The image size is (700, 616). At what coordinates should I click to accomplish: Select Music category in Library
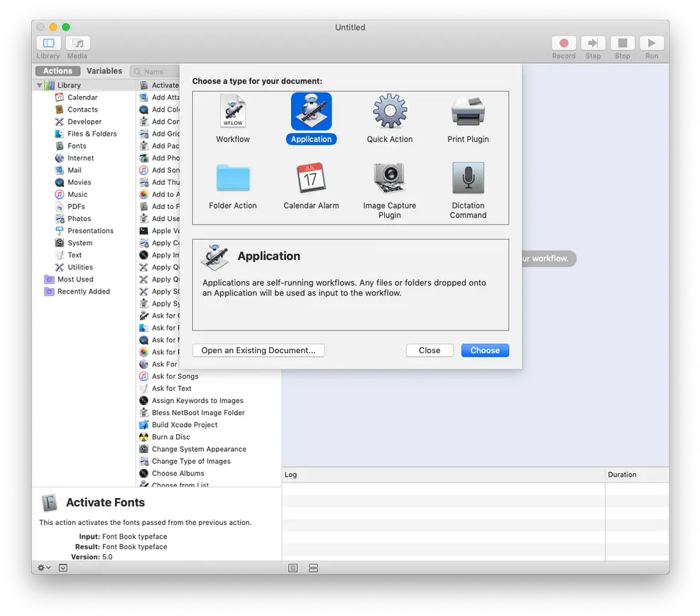(77, 194)
